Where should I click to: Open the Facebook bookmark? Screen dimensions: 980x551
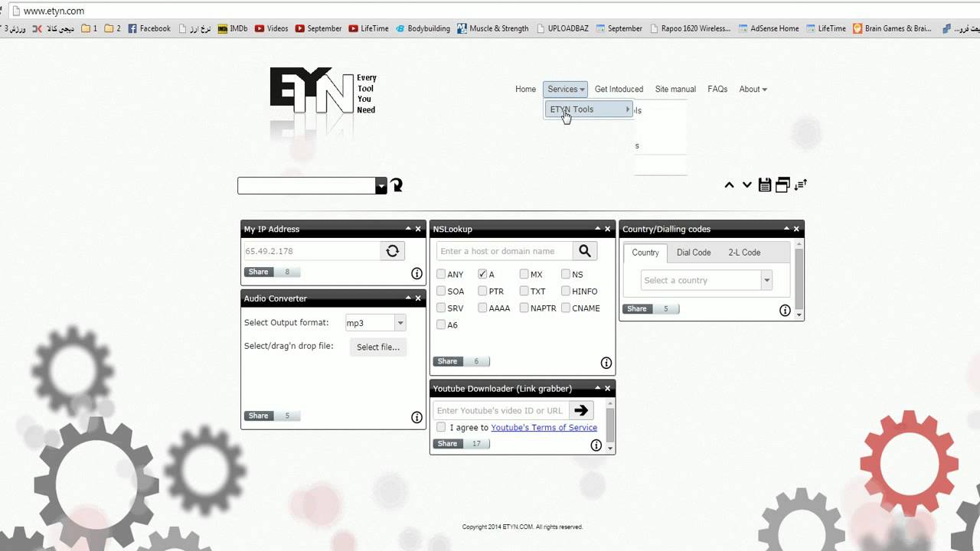(149, 28)
